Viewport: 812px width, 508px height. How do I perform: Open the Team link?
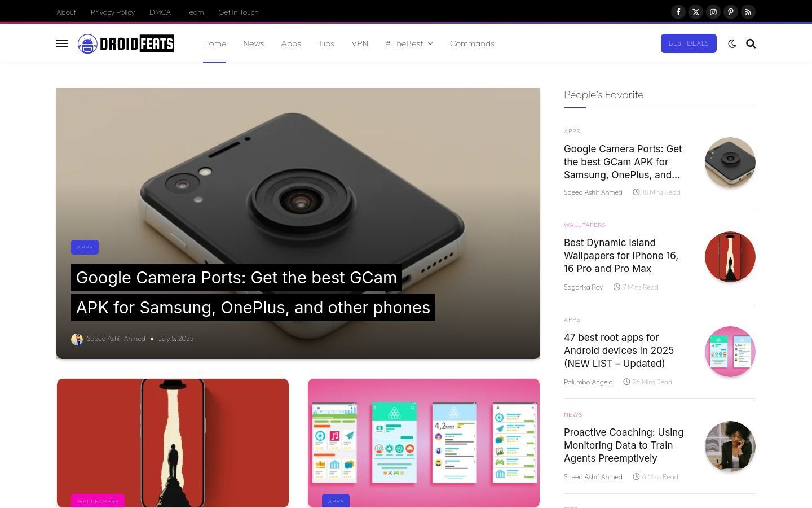tap(195, 12)
